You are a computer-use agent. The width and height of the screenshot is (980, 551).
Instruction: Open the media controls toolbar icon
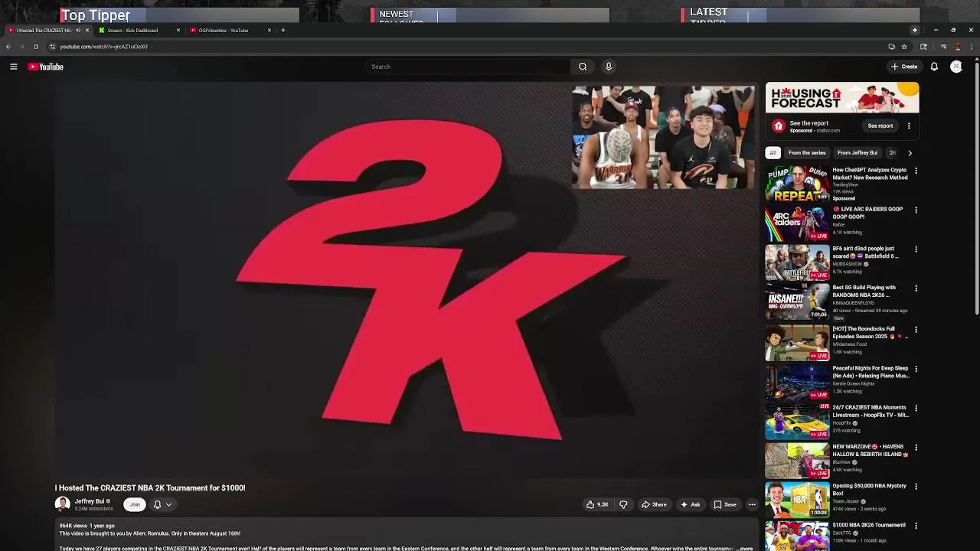pos(943,47)
